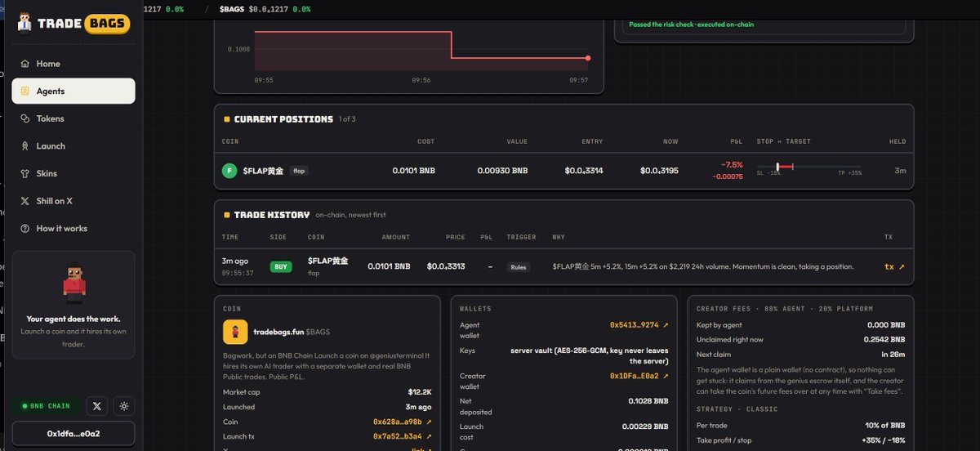Select the Agents menu item
The height and width of the screenshot is (451, 980).
click(x=73, y=91)
